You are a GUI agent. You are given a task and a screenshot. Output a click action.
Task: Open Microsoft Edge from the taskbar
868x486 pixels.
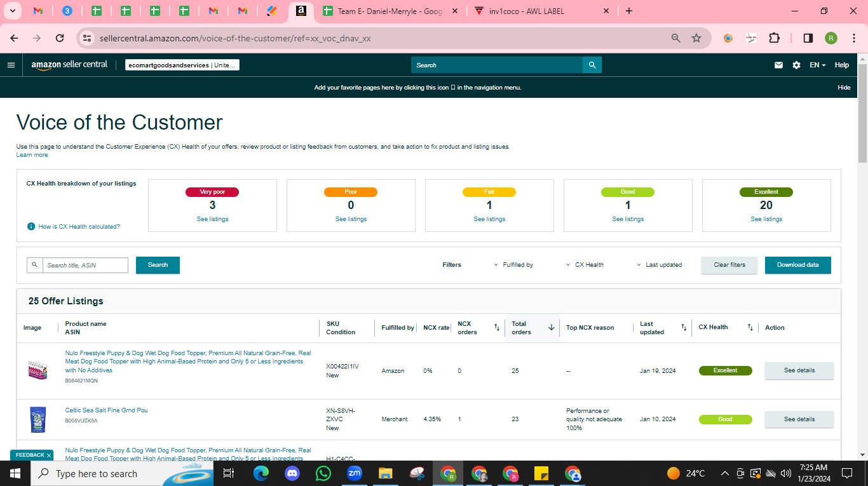pos(261,473)
